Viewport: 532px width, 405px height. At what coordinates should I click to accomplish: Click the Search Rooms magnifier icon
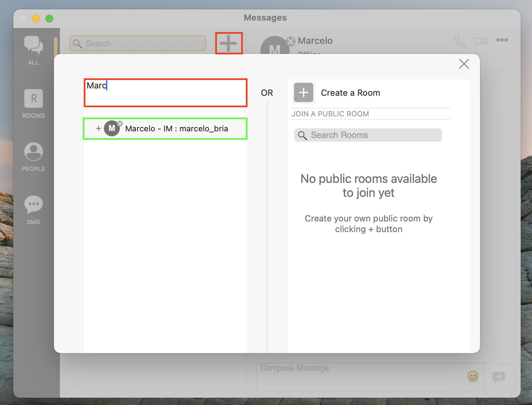(302, 135)
